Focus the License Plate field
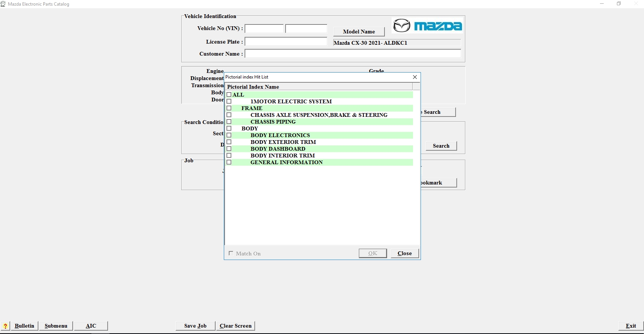644x334 pixels. coord(286,41)
